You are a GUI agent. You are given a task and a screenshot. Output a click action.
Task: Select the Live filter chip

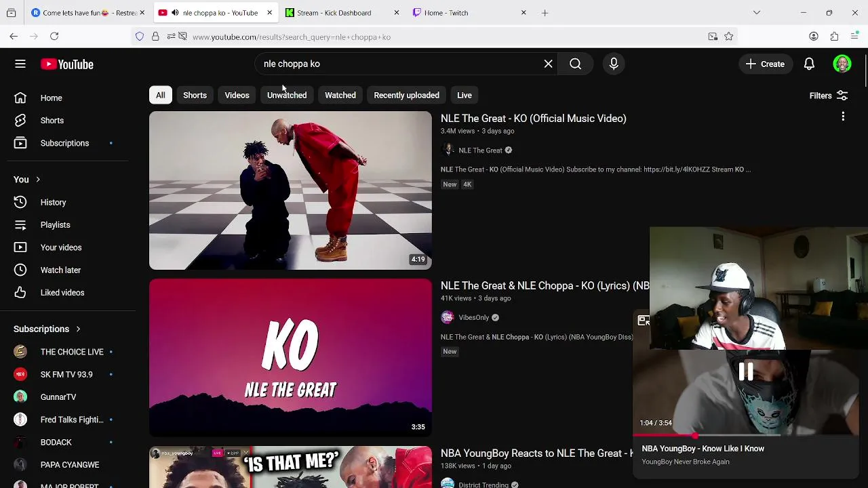[x=465, y=96]
